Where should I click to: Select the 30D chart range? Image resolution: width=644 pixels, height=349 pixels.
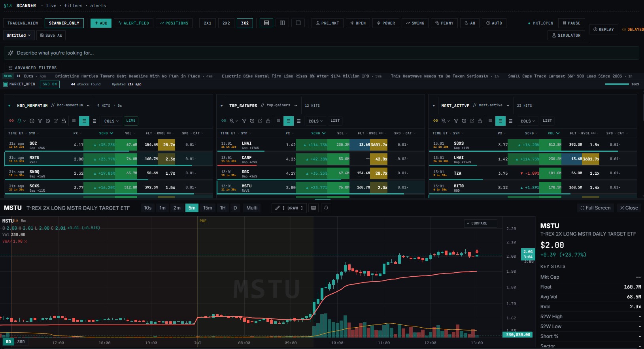21,341
